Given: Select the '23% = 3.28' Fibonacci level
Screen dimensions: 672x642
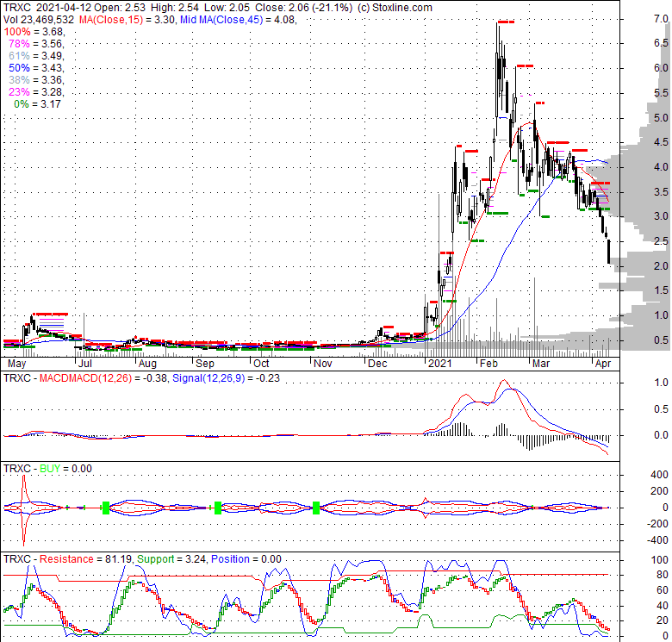Looking at the screenshot, I should [x=36, y=91].
